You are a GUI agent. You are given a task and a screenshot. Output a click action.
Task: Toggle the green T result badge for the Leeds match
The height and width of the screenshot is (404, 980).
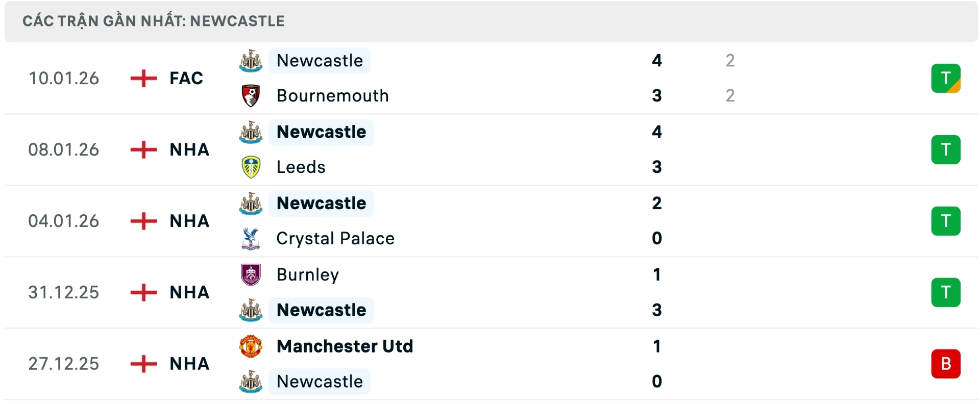pos(947,149)
